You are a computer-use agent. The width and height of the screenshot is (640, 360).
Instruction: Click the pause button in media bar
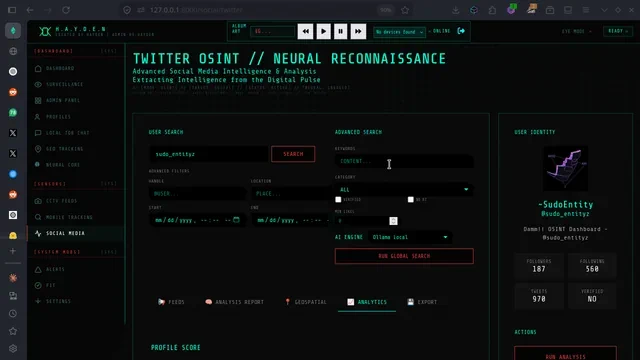[x=340, y=31]
